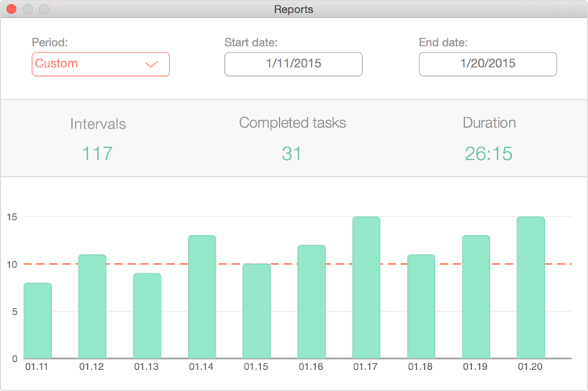
Task: Click the chart bar for 01.15
Action: click(x=256, y=312)
